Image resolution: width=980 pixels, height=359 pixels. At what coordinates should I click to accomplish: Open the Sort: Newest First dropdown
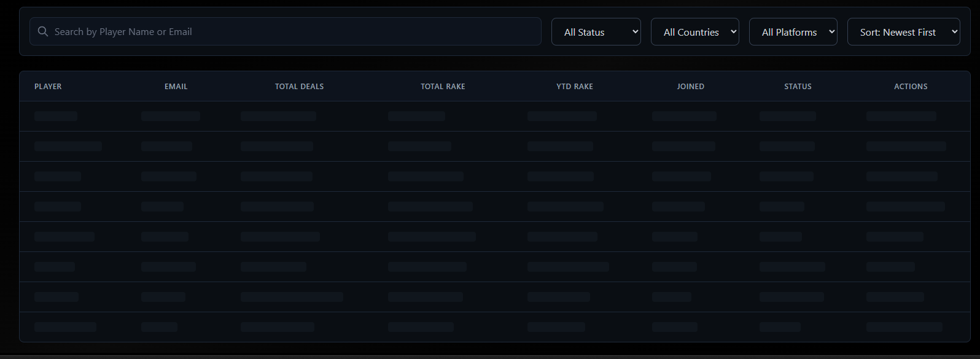tap(904, 31)
